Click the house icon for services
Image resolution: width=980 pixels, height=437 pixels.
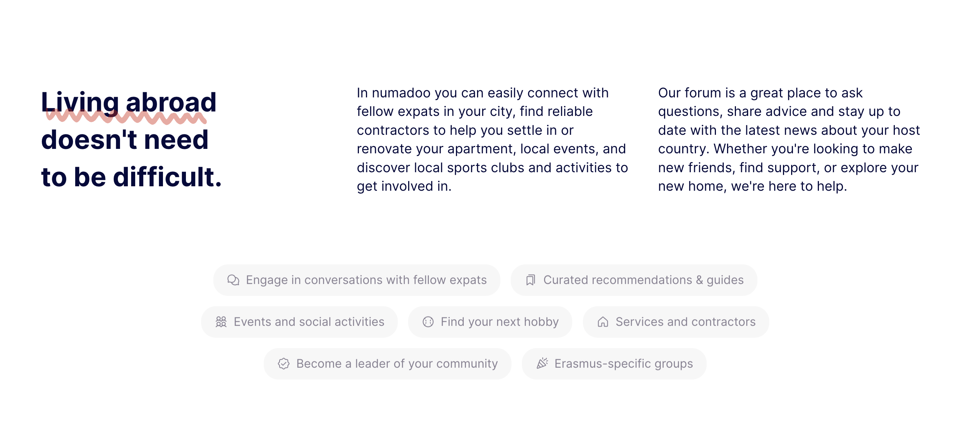point(603,322)
